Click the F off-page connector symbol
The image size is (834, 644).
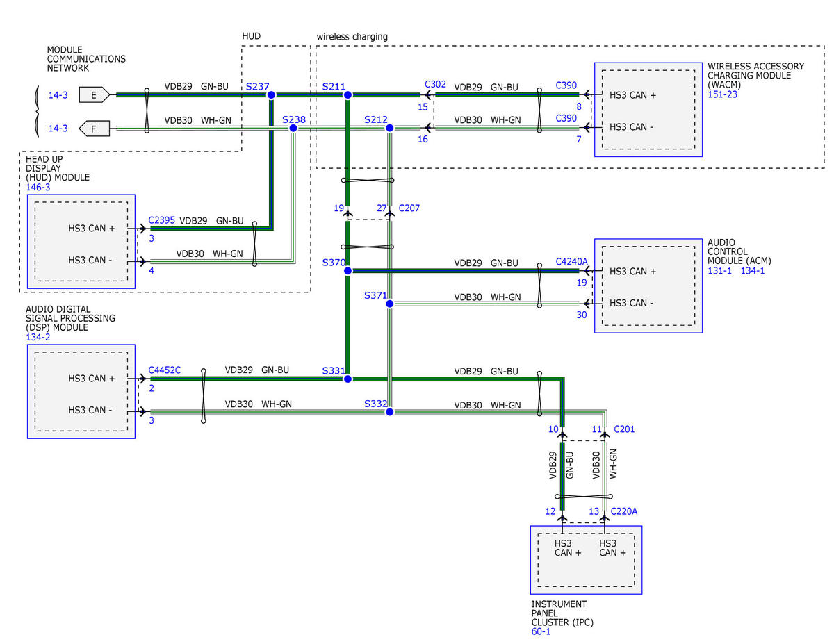(94, 128)
